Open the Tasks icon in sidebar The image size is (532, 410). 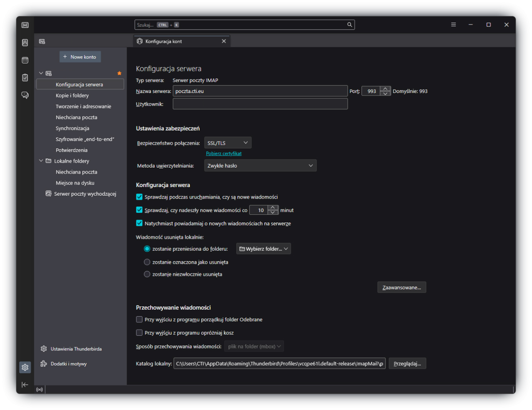(x=25, y=77)
